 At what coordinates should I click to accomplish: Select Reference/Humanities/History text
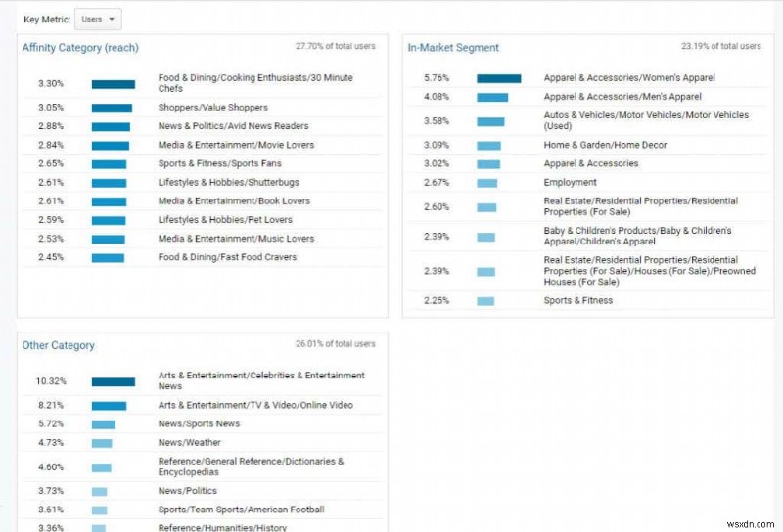click(x=222, y=527)
